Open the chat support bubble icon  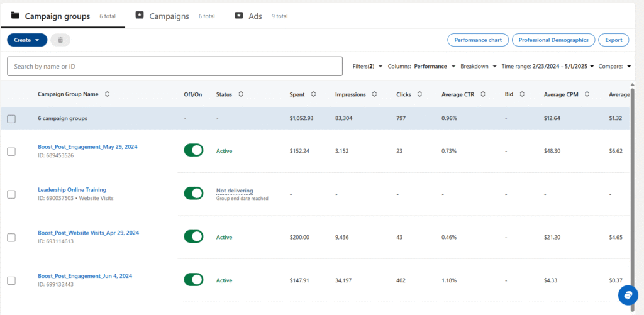point(628,296)
